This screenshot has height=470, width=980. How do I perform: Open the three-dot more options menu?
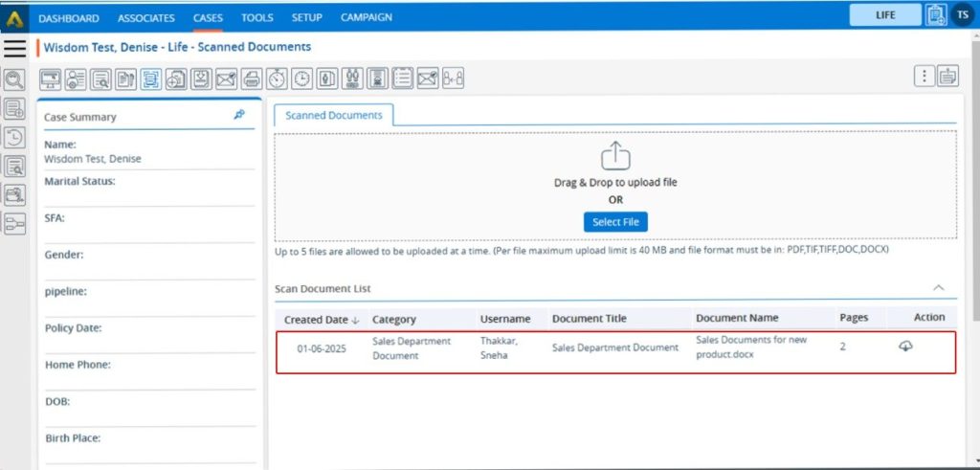[x=924, y=77]
